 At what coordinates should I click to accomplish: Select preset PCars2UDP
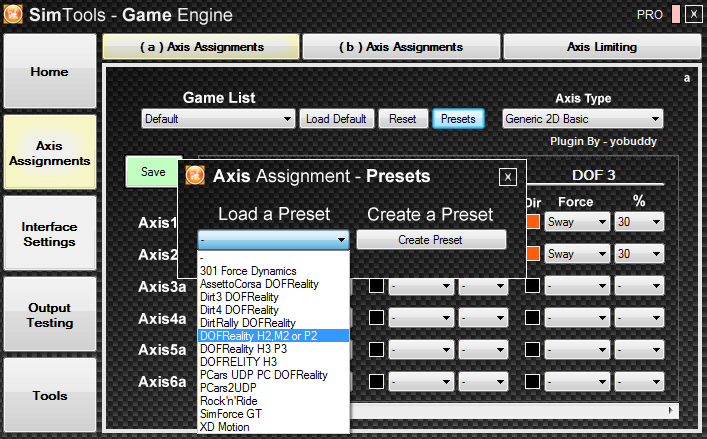pos(273,388)
